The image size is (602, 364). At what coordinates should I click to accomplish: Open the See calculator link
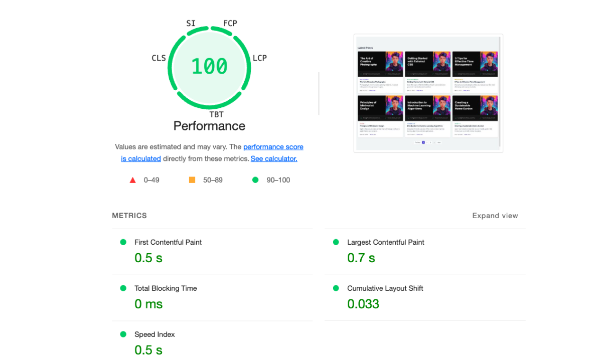(274, 158)
